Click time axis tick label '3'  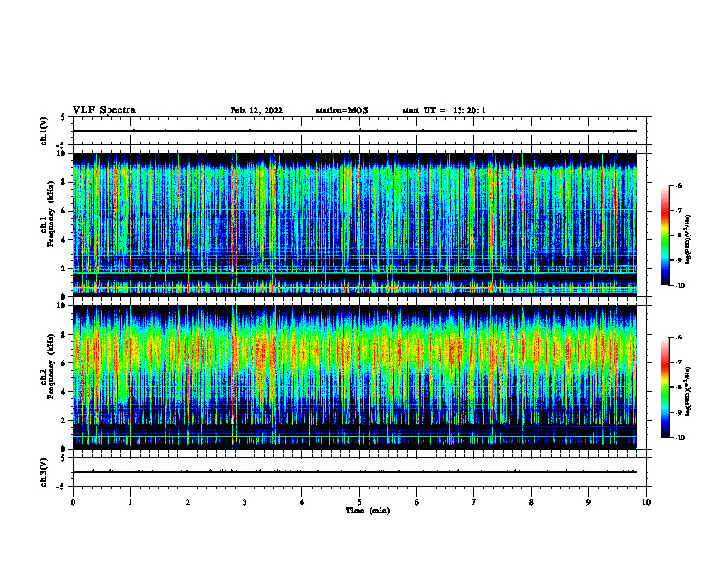[x=245, y=502]
